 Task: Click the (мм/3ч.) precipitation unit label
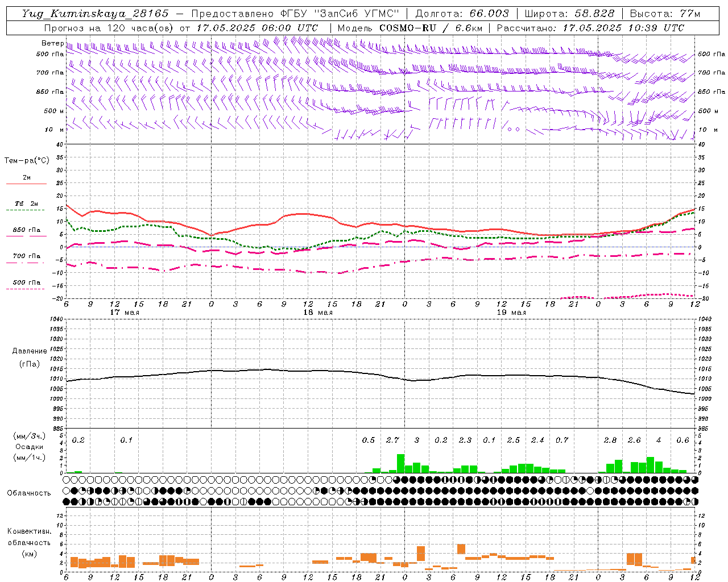(x=30, y=436)
